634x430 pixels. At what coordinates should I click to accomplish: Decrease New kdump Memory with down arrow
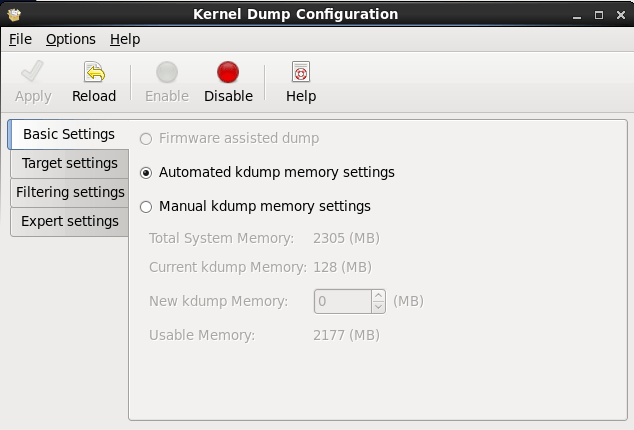click(378, 306)
